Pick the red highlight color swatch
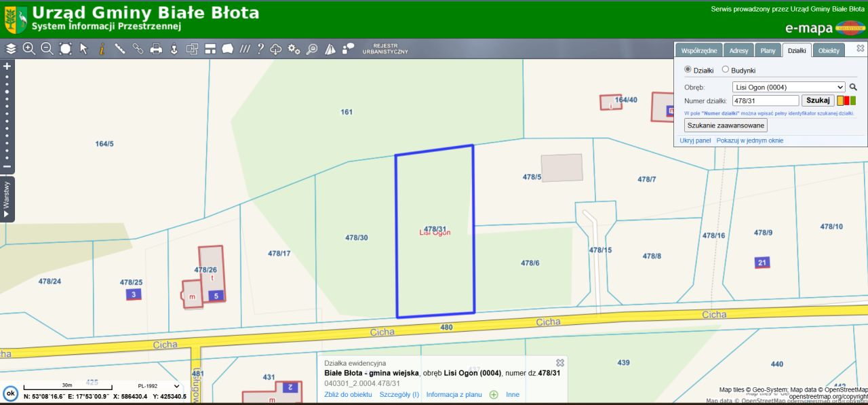This screenshot has width=868, height=405. pos(846,100)
